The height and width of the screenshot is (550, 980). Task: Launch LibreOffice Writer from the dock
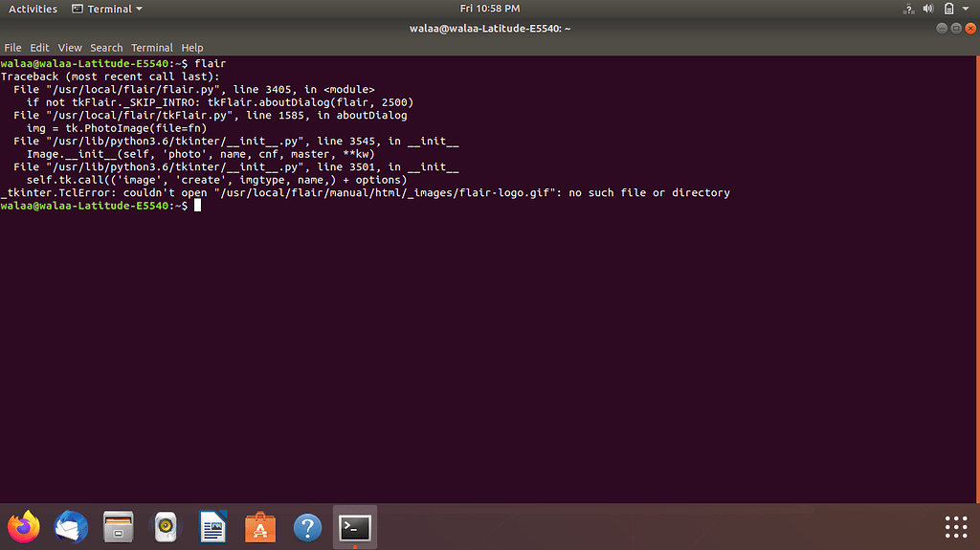coord(212,527)
